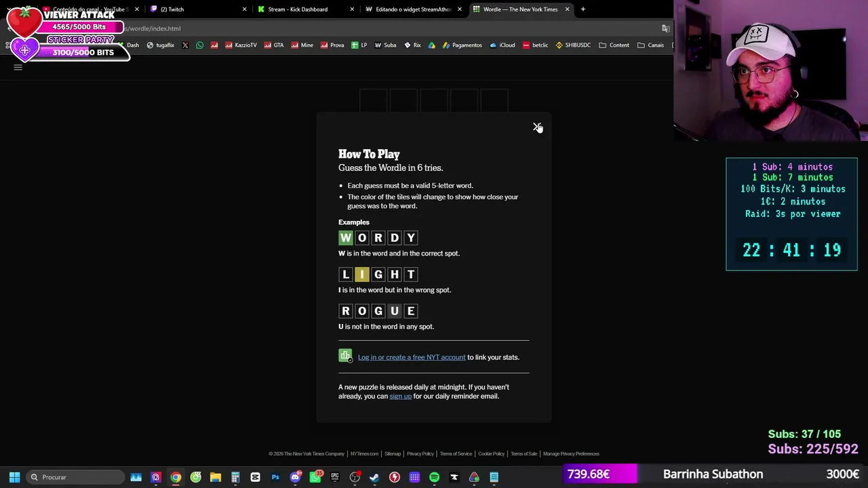Open a new browser tab
Image resolution: width=868 pixels, height=488 pixels.
(x=583, y=9)
